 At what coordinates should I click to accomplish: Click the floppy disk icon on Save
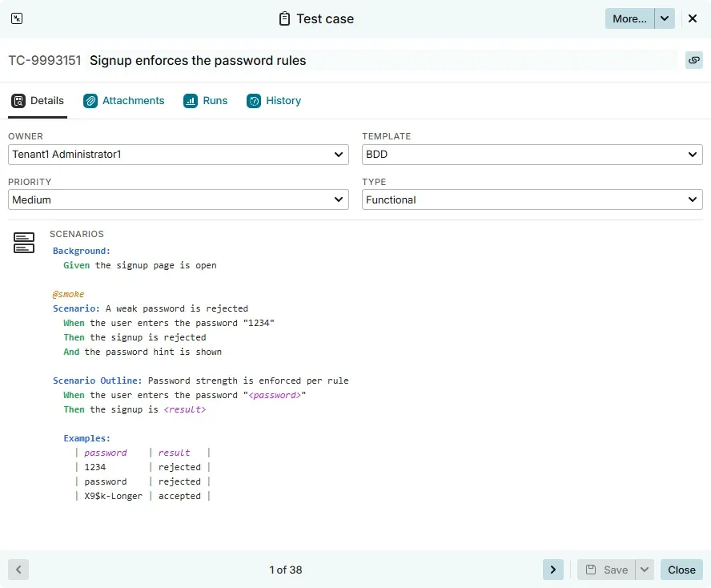point(591,570)
